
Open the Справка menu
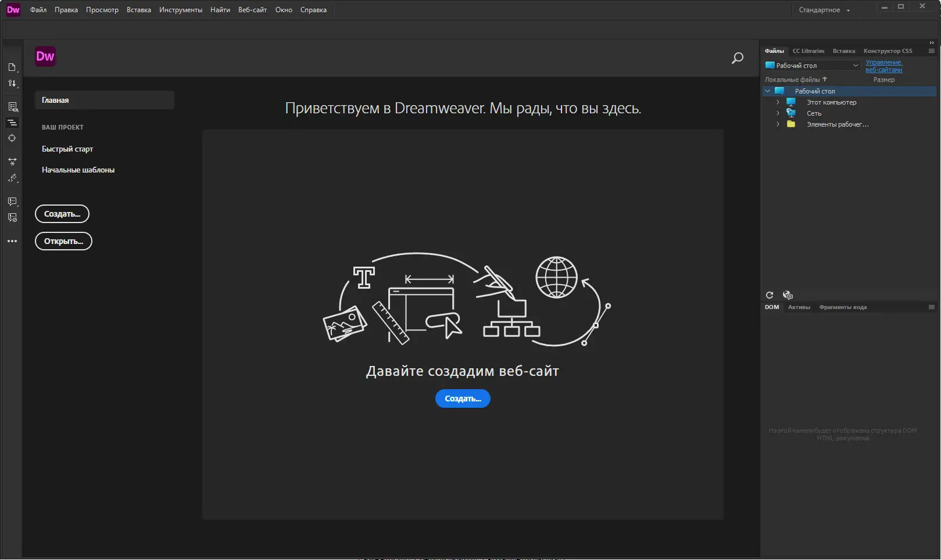point(313,10)
